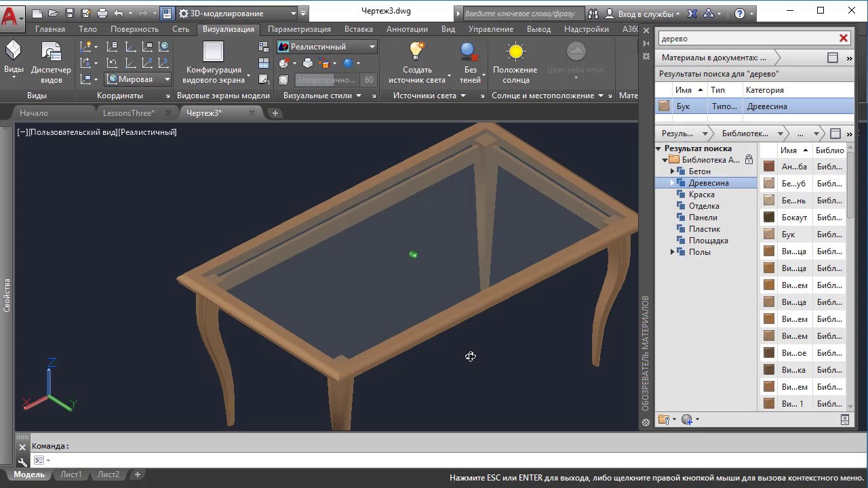Click the viewport label [Реалистичный] visual style control
This screenshot has width=868, height=488.
point(147,132)
